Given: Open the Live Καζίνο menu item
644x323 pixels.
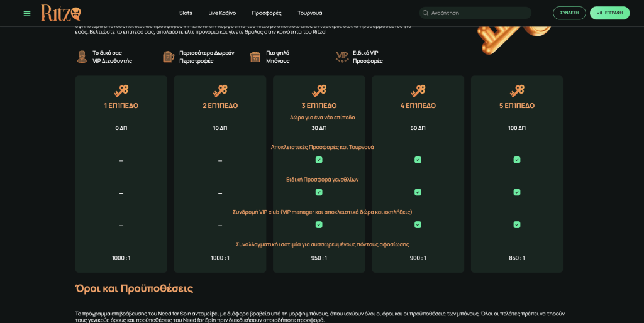Looking at the screenshot, I should tap(222, 13).
